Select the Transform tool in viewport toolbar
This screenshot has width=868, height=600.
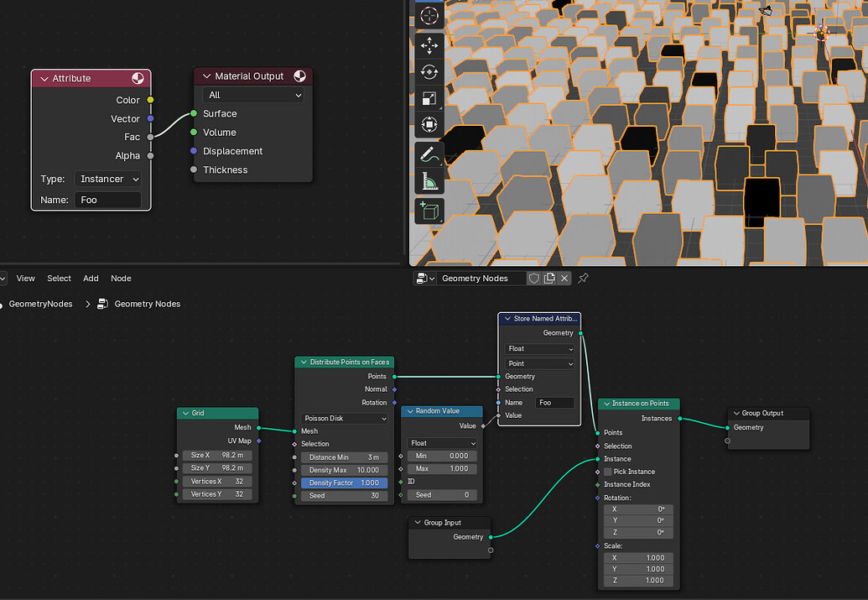coord(429,125)
